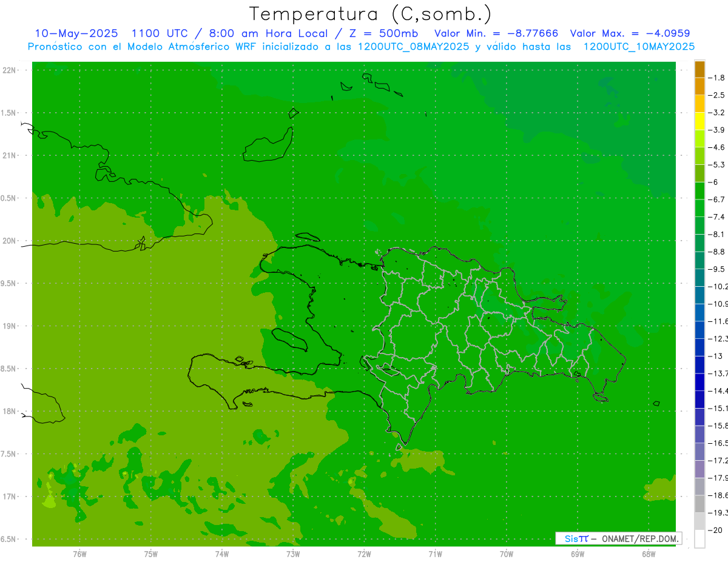Click the "1200UTC_08MAY2025" initialization time
This screenshot has height=562, width=728.
pos(414,47)
